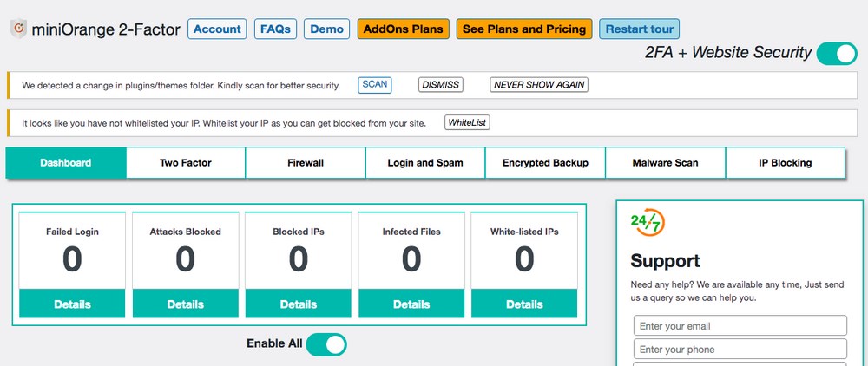868x366 pixels.
Task: Click NEVER SHOW AGAIN button
Action: pos(539,85)
